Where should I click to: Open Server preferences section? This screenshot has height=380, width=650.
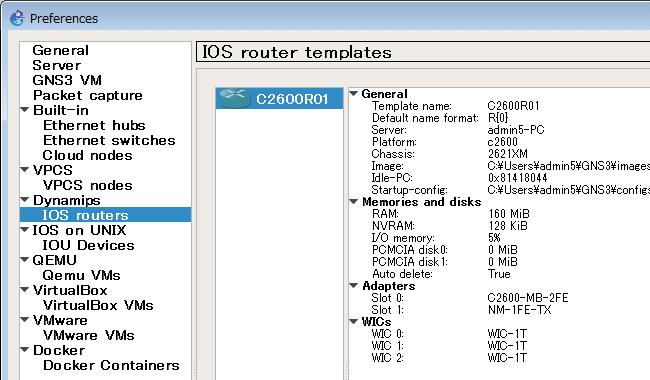[x=57, y=65]
